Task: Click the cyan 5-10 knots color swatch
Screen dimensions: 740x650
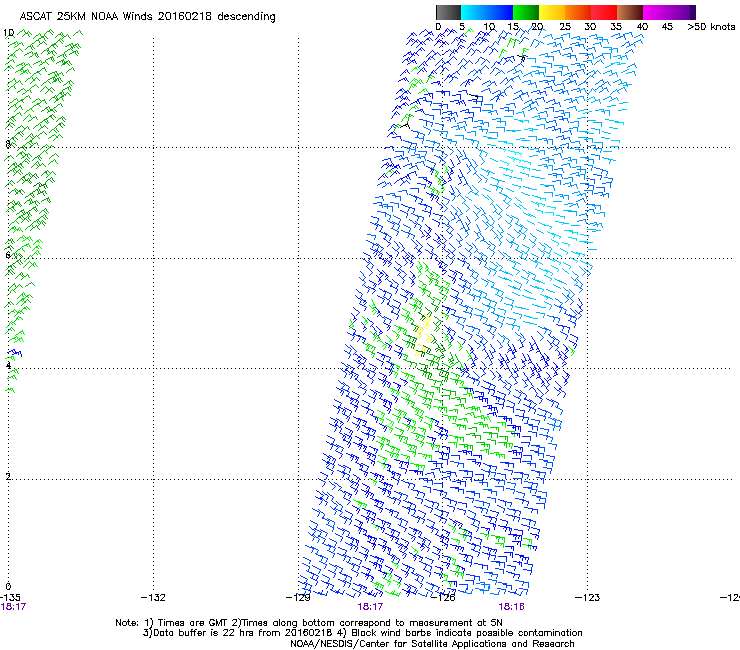Action: pyautogui.click(x=473, y=12)
